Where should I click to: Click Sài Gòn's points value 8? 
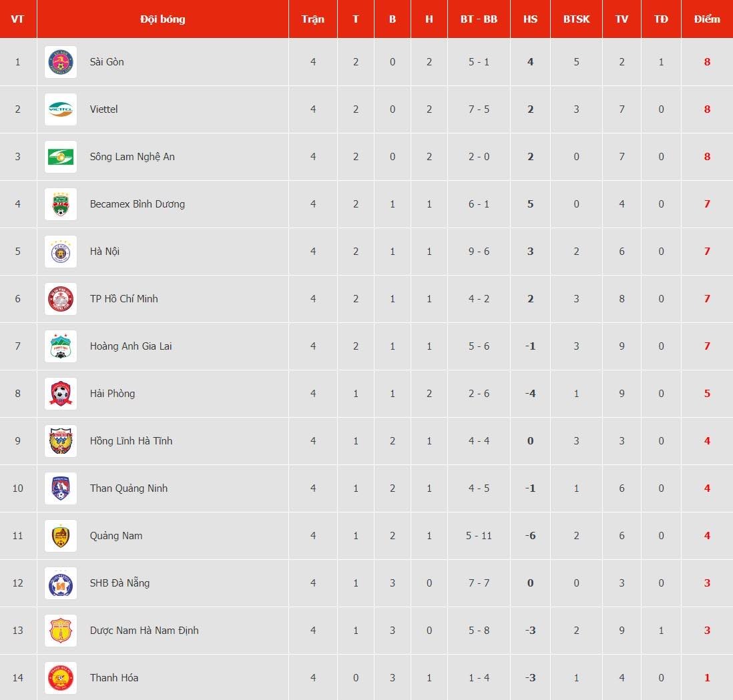pos(707,61)
